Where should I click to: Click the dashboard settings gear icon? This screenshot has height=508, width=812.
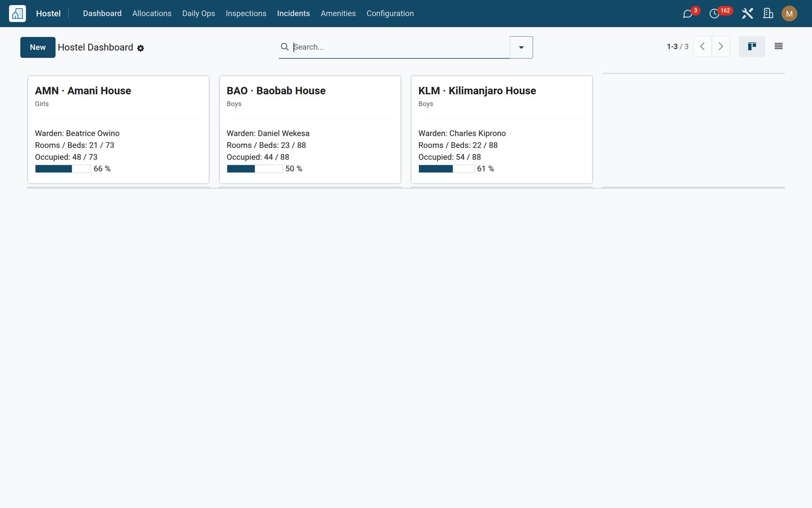[x=141, y=48]
